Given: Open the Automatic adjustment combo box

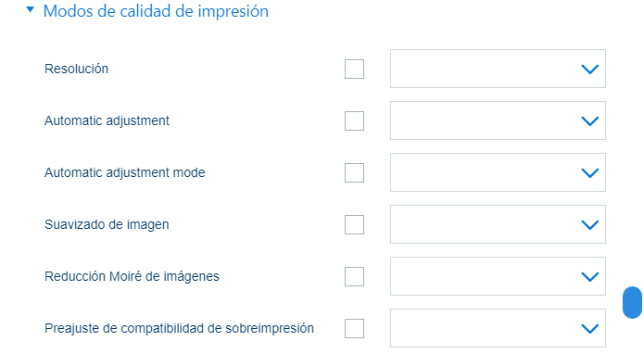Looking at the screenshot, I should [498, 120].
